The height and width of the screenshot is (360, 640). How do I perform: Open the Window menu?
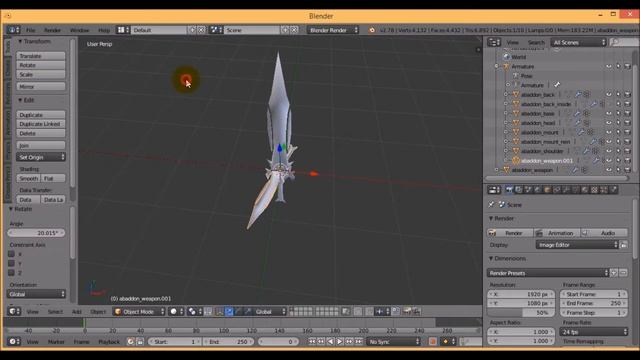point(79,30)
